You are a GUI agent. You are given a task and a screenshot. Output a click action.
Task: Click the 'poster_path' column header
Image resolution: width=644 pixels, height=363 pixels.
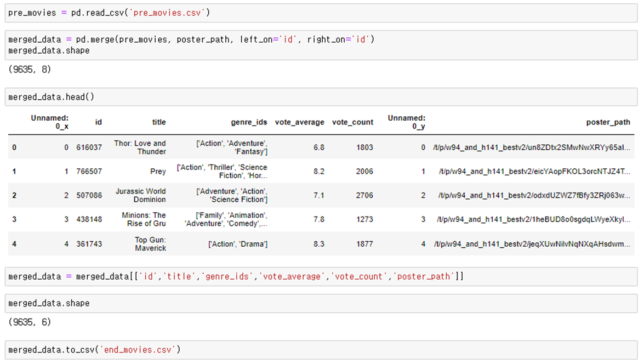[x=608, y=122]
